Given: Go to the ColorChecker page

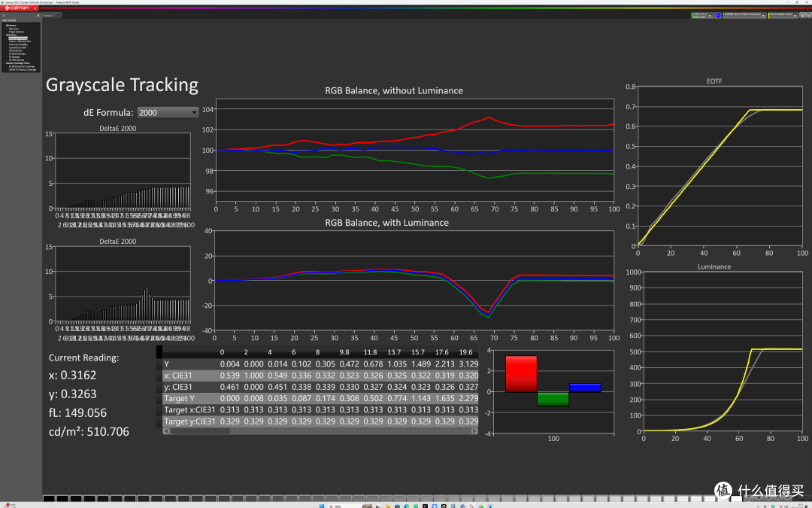Looking at the screenshot, I should [16, 51].
